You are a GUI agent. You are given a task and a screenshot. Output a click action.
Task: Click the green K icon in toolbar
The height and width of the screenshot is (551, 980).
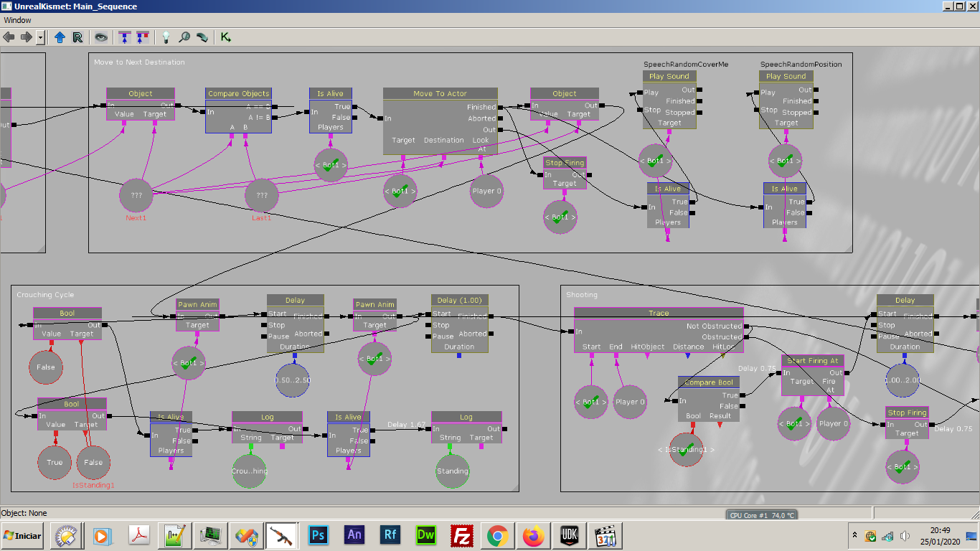(x=226, y=37)
